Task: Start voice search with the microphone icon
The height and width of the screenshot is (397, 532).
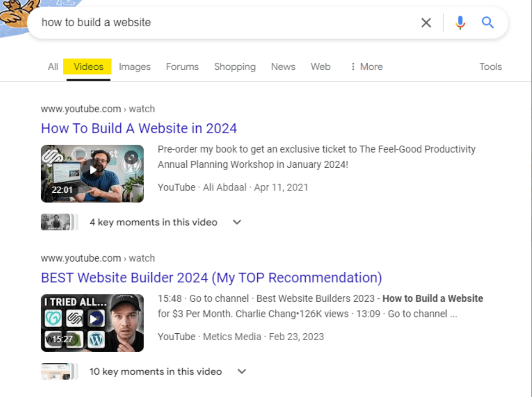Action: tap(460, 23)
